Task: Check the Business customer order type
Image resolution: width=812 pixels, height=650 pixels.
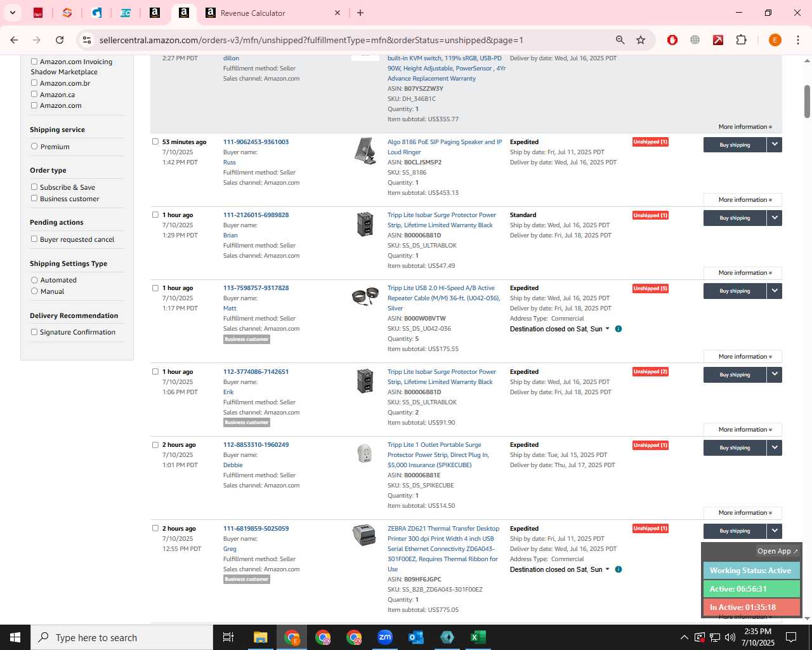Action: click(34, 198)
